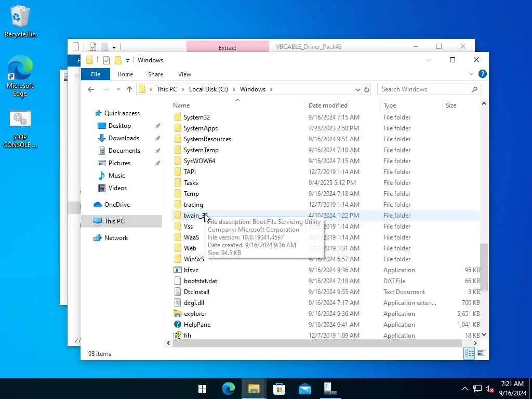Click the vertical scrollbar thumb
532x399 pixels.
pyautogui.click(x=484, y=267)
